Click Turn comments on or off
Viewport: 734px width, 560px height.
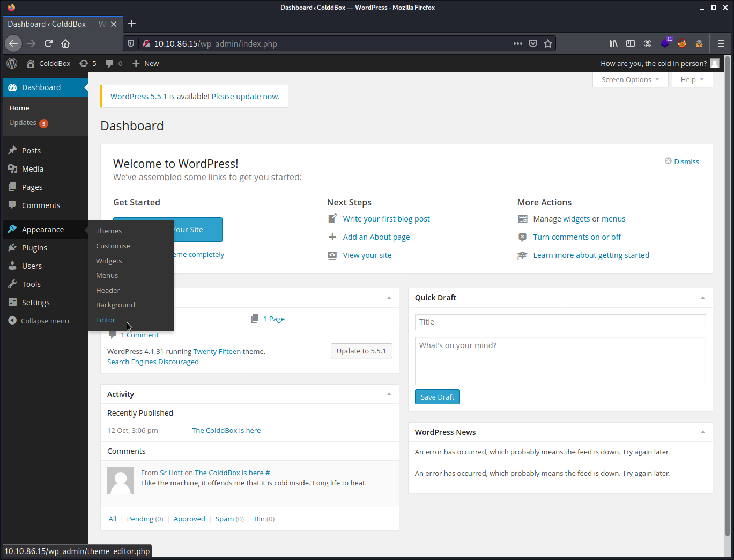click(577, 237)
